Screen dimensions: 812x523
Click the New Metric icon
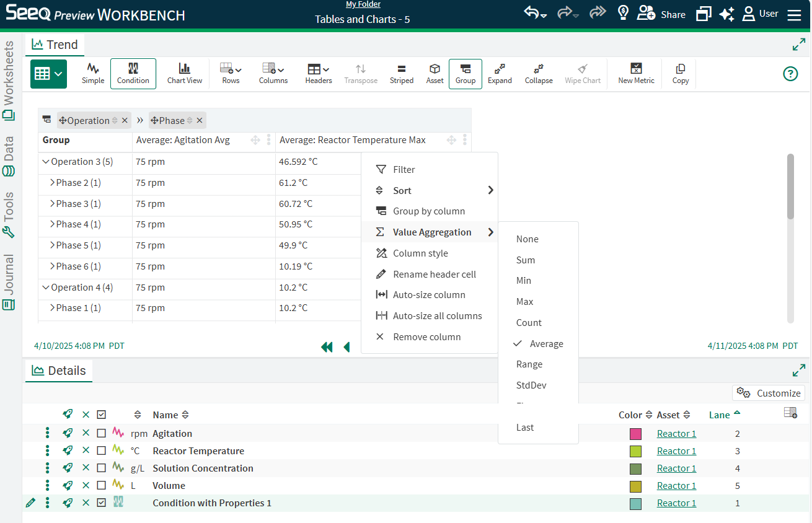coord(636,73)
